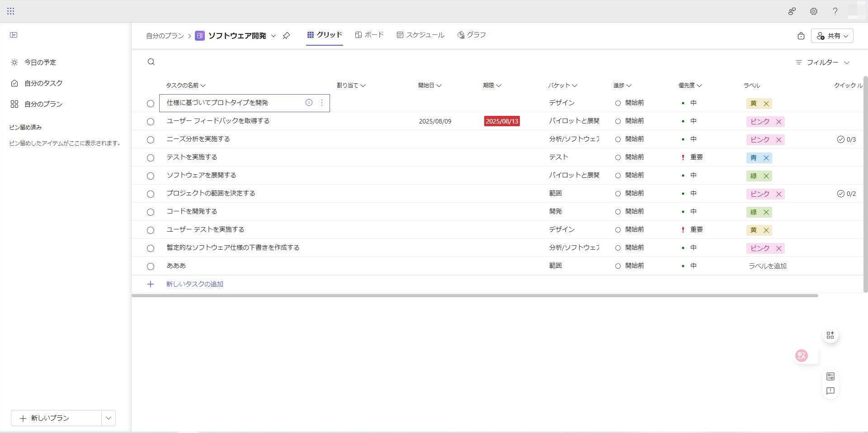Open more options for the prototype task

point(322,103)
